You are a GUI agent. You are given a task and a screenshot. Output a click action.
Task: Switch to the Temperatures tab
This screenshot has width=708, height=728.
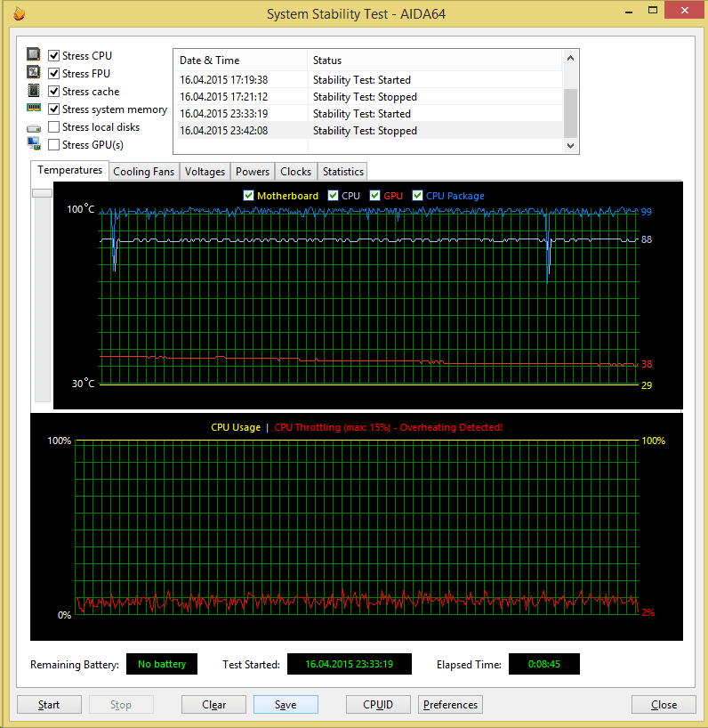[x=69, y=170]
